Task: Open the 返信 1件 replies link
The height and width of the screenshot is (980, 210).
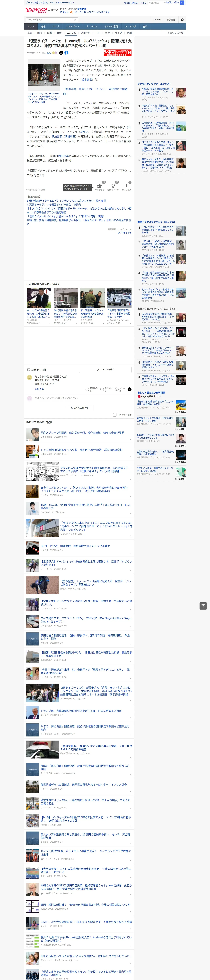Action: click(x=39, y=389)
